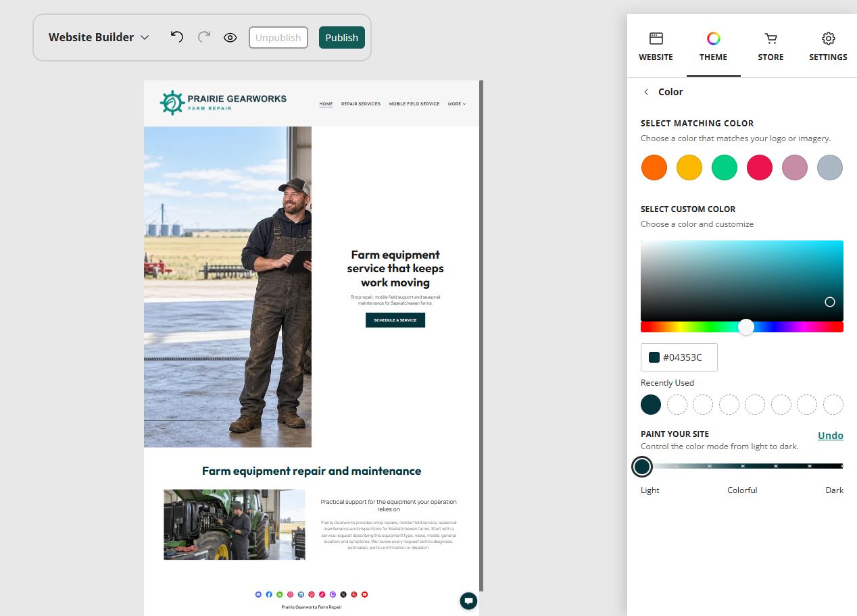Go back from the Color panel
This screenshot has width=857, height=616.
click(646, 92)
